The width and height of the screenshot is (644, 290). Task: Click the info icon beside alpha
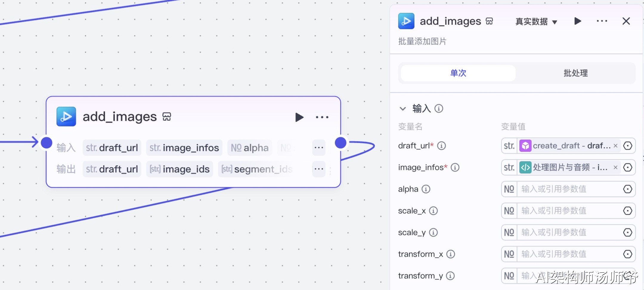pos(426,189)
